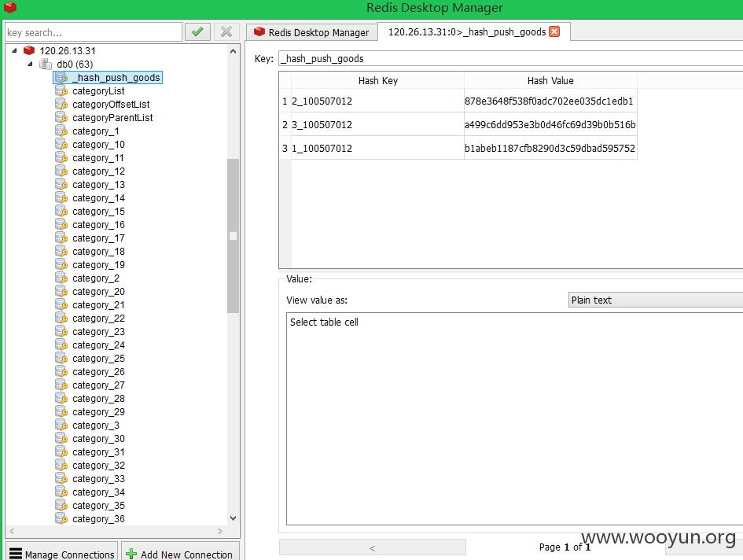Switch to the Redis Desktop Manager tab
Image resolution: width=743 pixels, height=560 pixels.
(312, 32)
